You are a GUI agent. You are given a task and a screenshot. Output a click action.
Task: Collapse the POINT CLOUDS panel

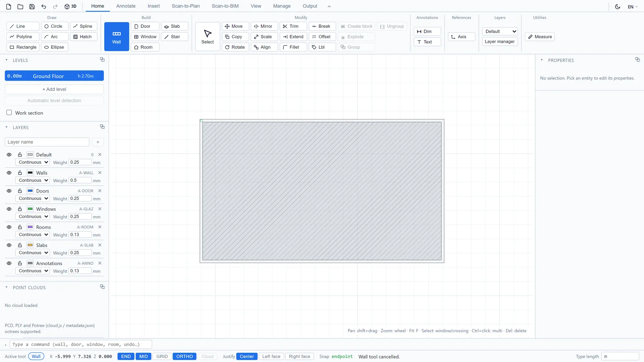click(x=6, y=287)
